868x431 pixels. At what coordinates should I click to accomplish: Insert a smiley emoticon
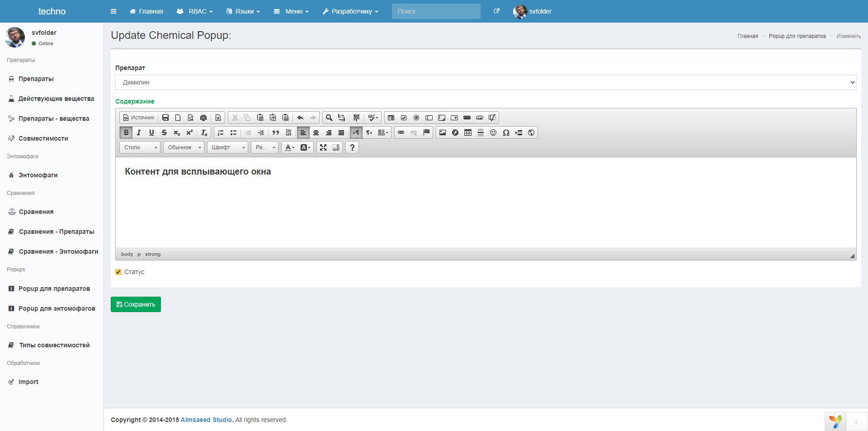coord(493,133)
